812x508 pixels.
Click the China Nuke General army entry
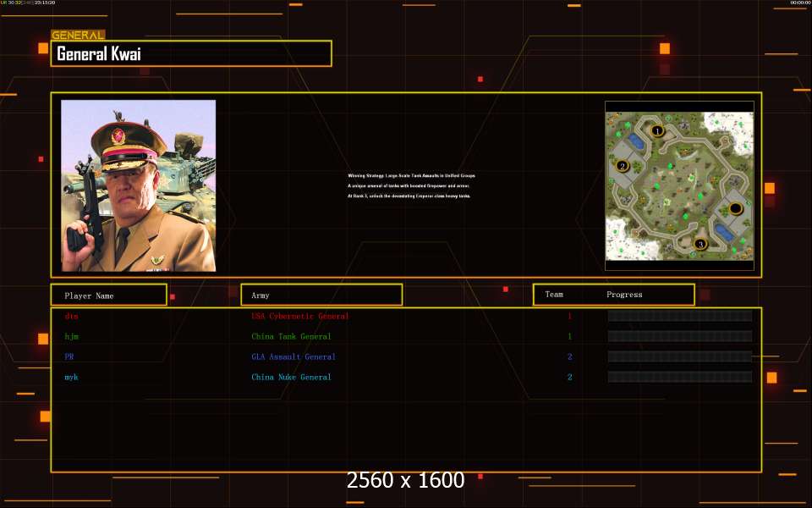tap(291, 378)
